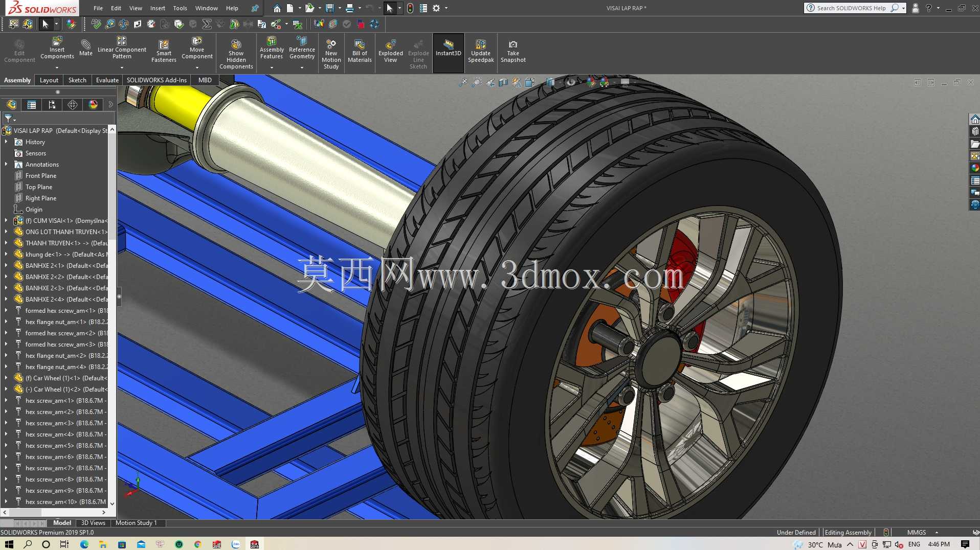Switch to the Sketch tab
Image resolution: width=980 pixels, height=550 pixels.
pos(77,80)
